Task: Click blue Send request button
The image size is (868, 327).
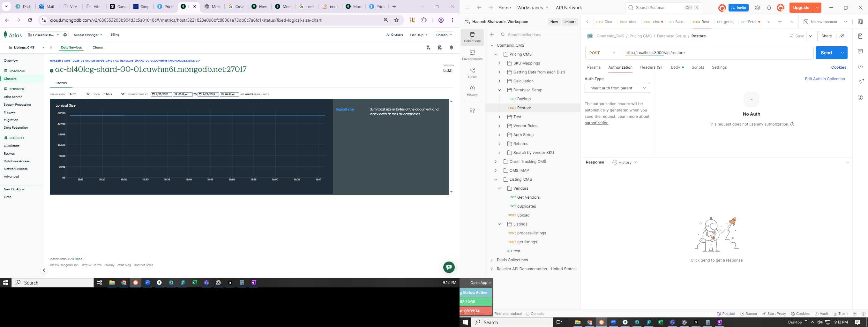Action: pos(826,53)
